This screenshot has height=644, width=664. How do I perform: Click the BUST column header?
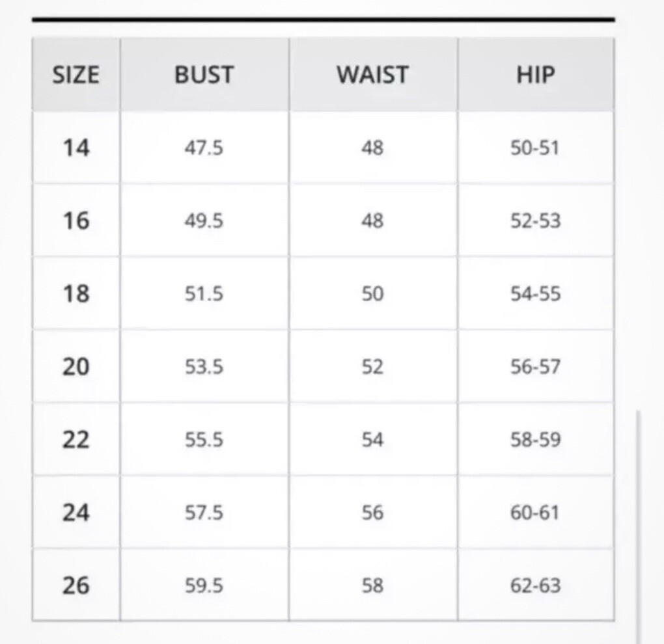point(204,75)
